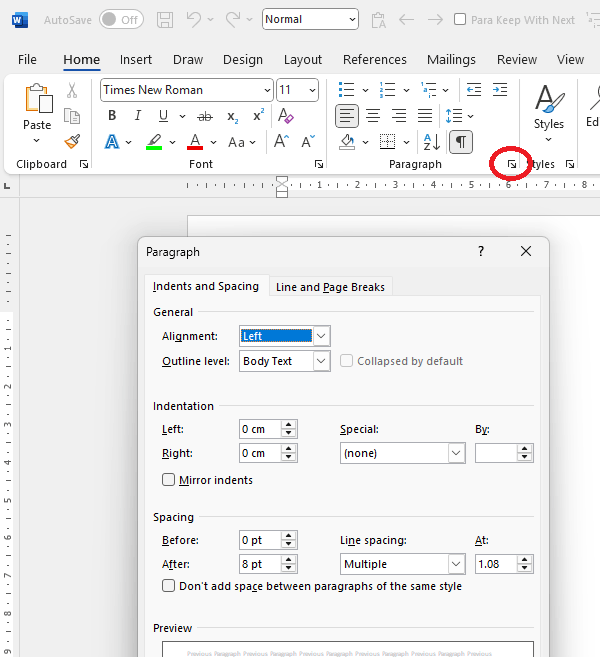
Task: Open the Mailings tab
Action: (451, 60)
